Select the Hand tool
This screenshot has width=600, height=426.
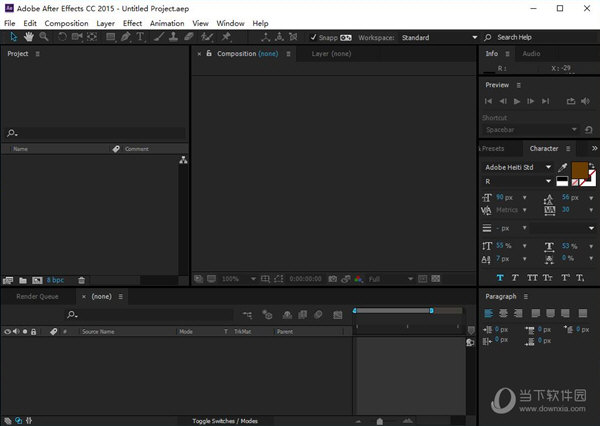(x=29, y=37)
